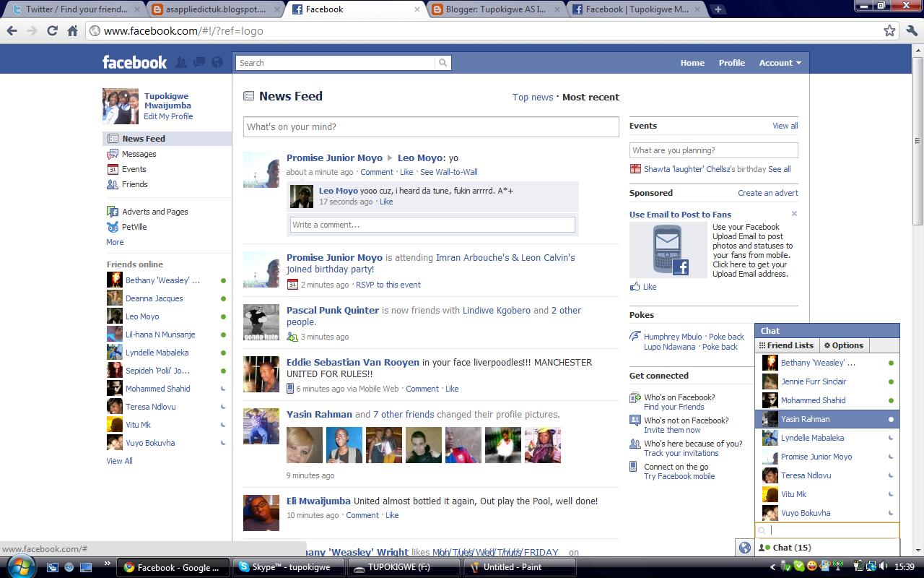Go to browser home page button
This screenshot has height=578, width=924.
point(72,30)
